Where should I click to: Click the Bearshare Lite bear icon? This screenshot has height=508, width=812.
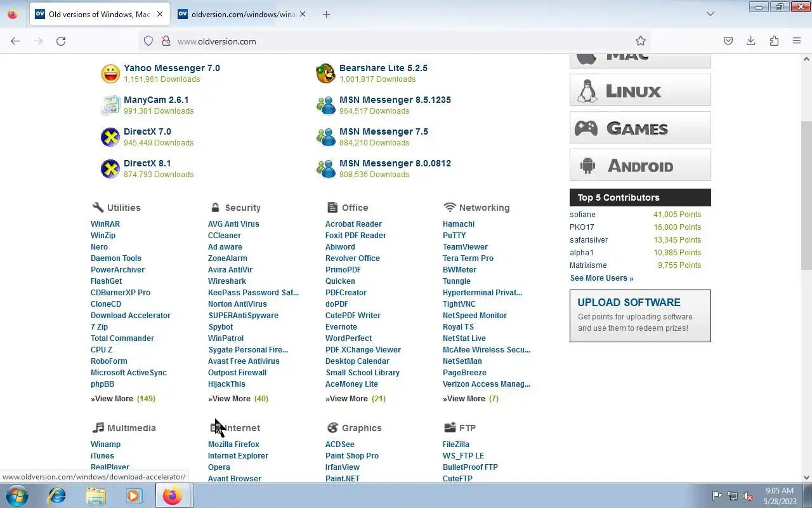pos(325,74)
